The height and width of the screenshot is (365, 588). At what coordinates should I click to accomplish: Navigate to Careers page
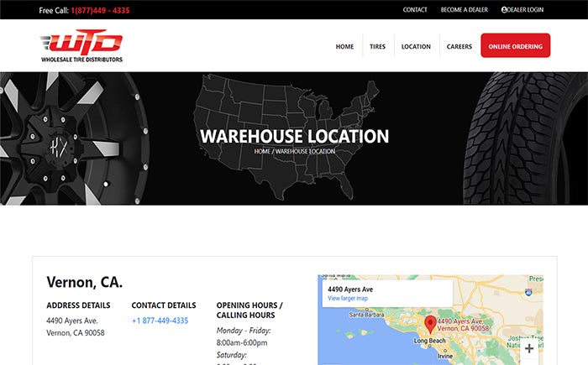[459, 46]
